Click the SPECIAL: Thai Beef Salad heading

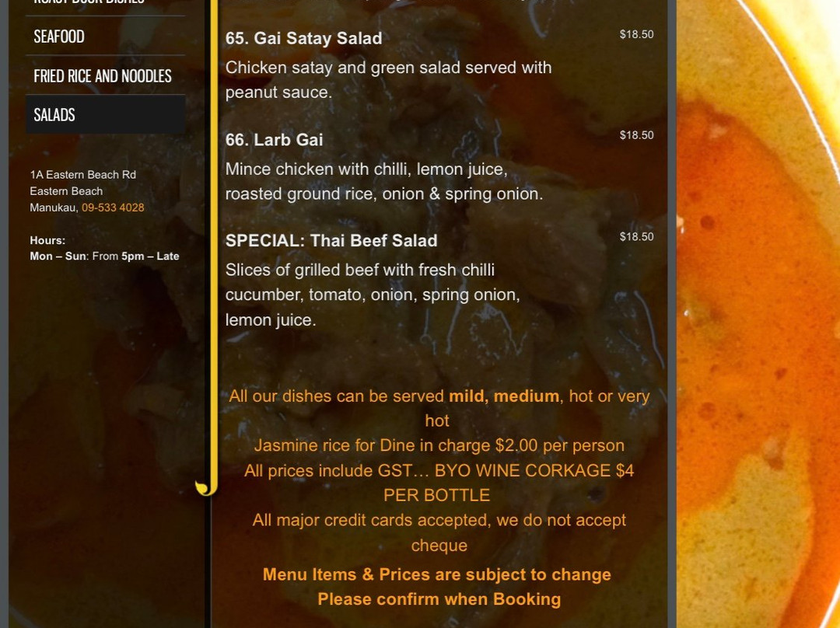[331, 240]
